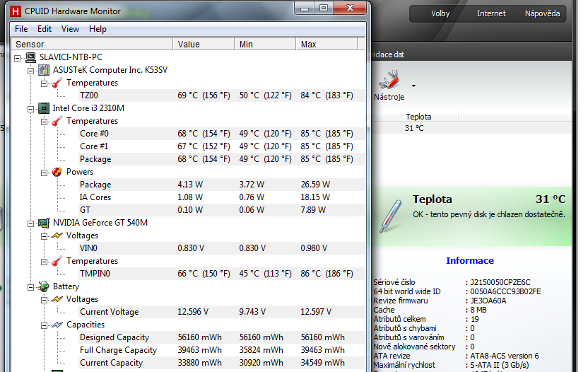Click the JE3OA60A firmware revision value

click(x=488, y=301)
